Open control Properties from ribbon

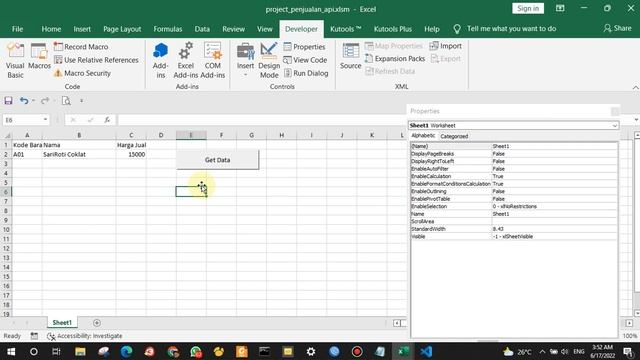click(304, 47)
